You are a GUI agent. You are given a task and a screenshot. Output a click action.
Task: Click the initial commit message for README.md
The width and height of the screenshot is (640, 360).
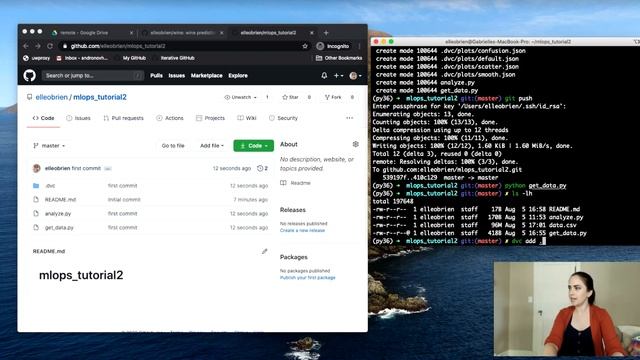click(124, 200)
